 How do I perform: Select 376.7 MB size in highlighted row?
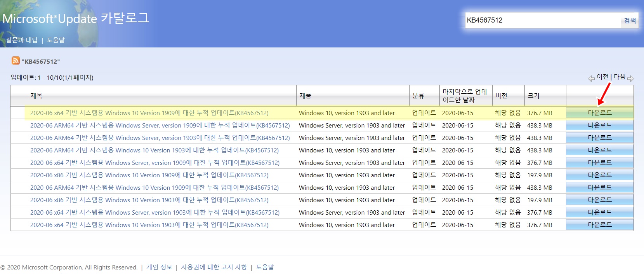tap(540, 113)
